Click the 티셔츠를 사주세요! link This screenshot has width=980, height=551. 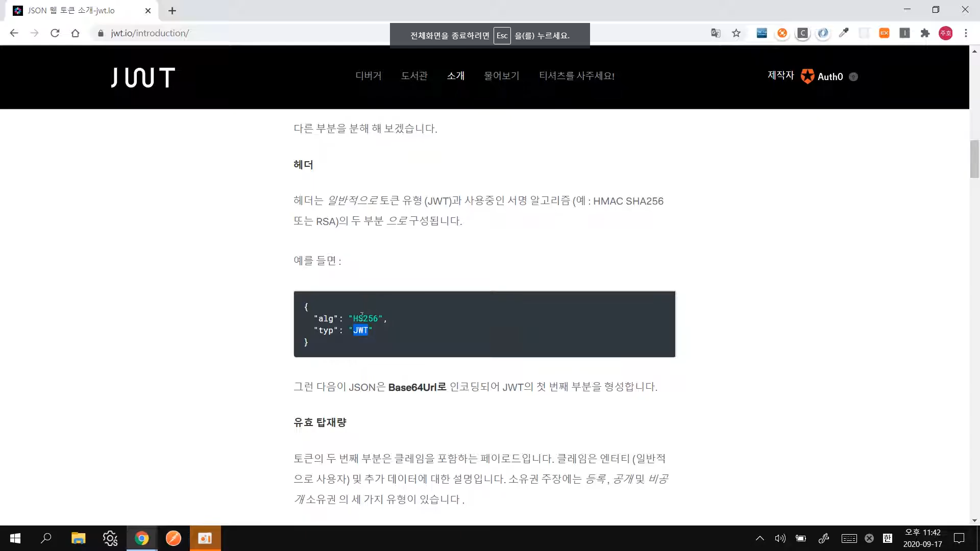pyautogui.click(x=576, y=76)
